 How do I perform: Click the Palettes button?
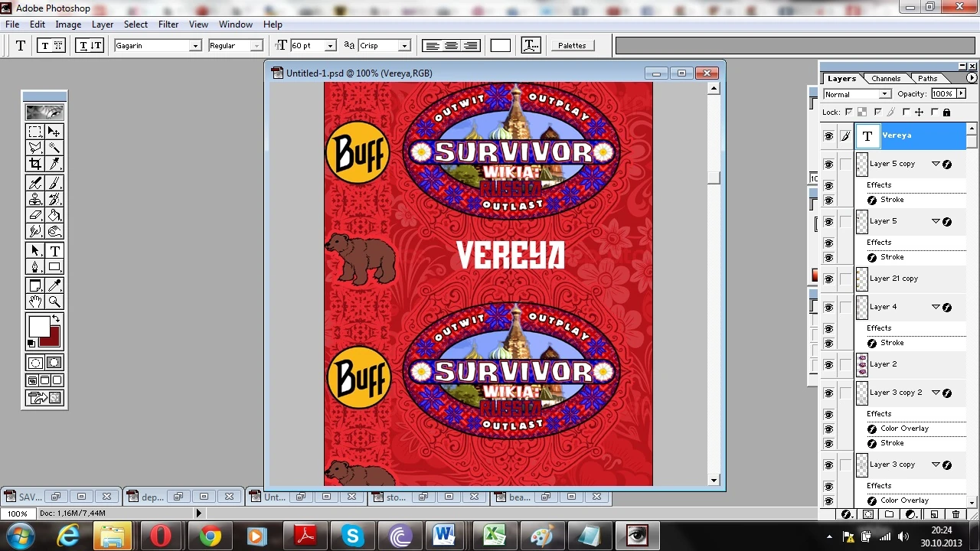[x=572, y=46]
